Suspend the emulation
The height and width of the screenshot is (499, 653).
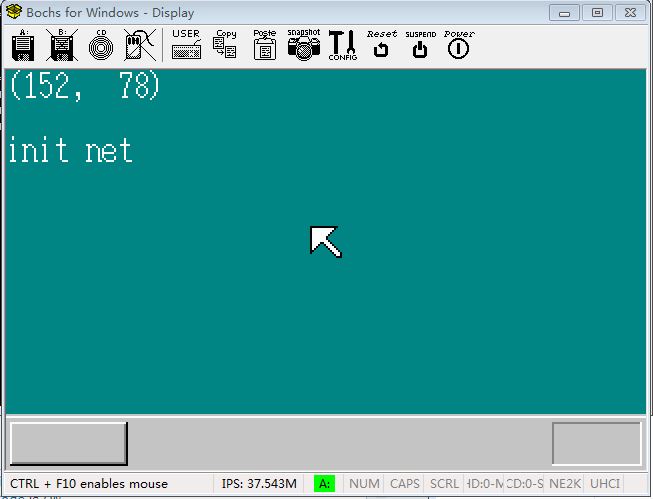pyautogui.click(x=420, y=44)
